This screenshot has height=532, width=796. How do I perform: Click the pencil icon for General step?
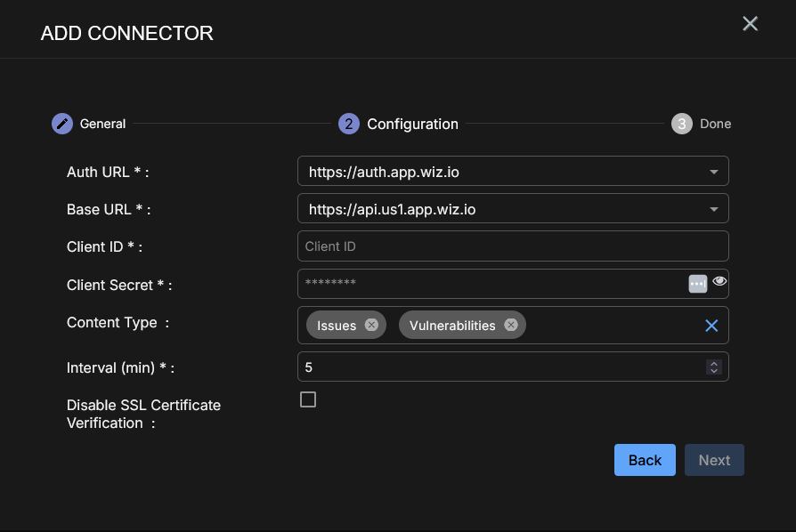61,124
